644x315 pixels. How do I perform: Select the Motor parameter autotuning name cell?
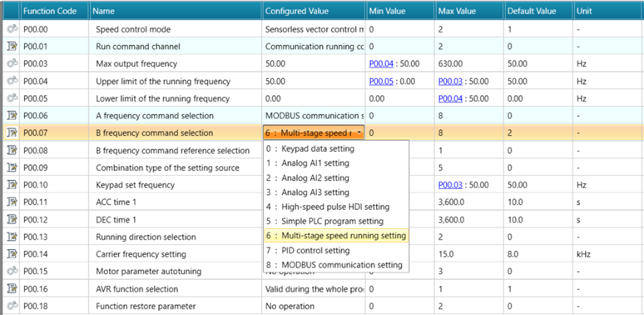(176, 272)
